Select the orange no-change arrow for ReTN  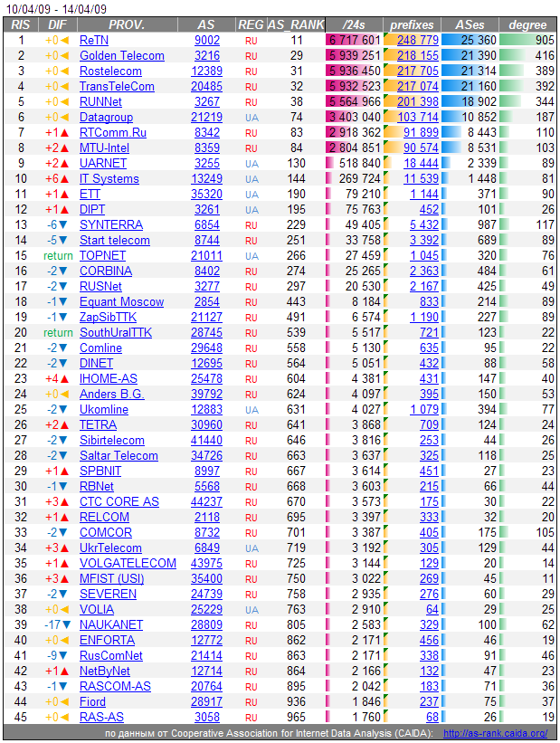point(64,41)
